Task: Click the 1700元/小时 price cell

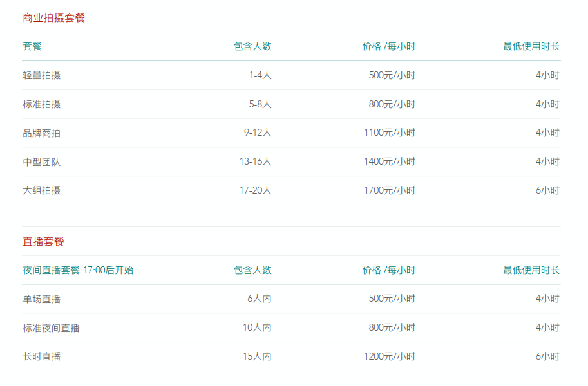Action: tap(390, 190)
